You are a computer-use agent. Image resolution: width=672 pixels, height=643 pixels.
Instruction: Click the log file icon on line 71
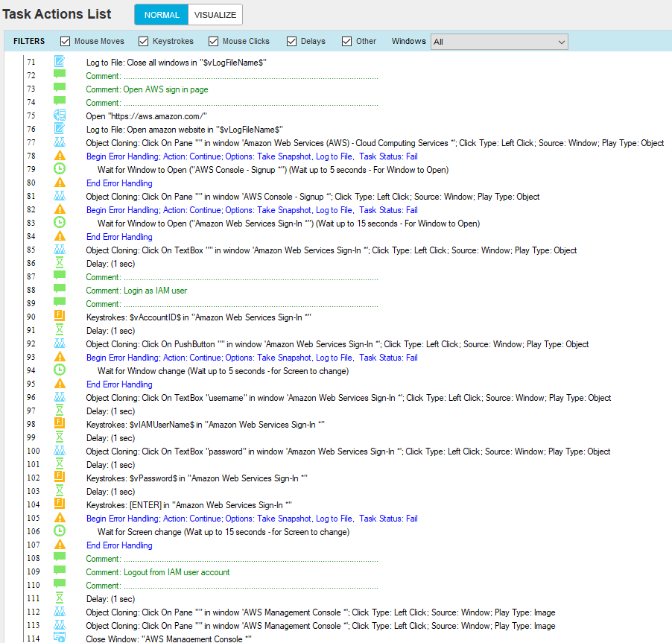[x=60, y=62]
